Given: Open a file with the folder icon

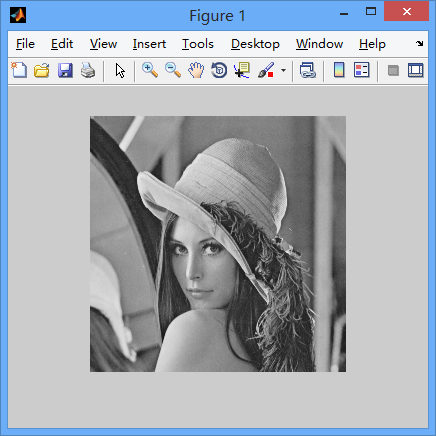Looking at the screenshot, I should coord(42,70).
